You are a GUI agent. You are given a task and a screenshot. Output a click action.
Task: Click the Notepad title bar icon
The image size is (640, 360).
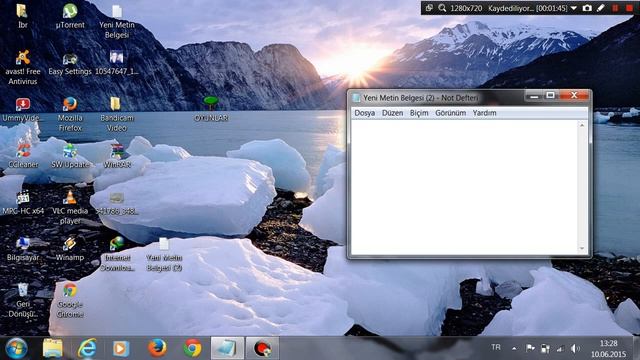[x=356, y=98]
